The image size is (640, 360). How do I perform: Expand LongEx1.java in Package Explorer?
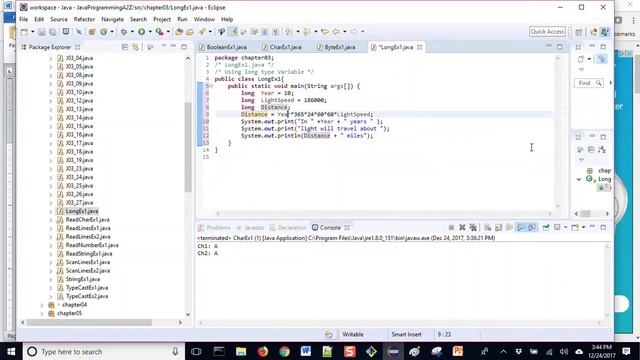[51, 211]
